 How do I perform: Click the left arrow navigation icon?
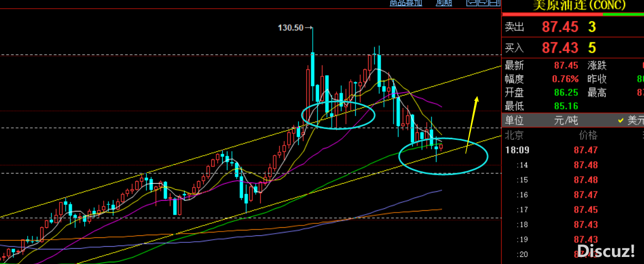coord(471,3)
